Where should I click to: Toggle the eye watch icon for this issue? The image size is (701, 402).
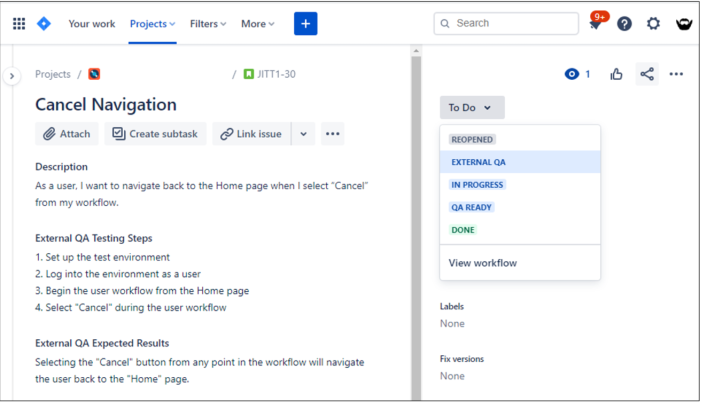(571, 74)
